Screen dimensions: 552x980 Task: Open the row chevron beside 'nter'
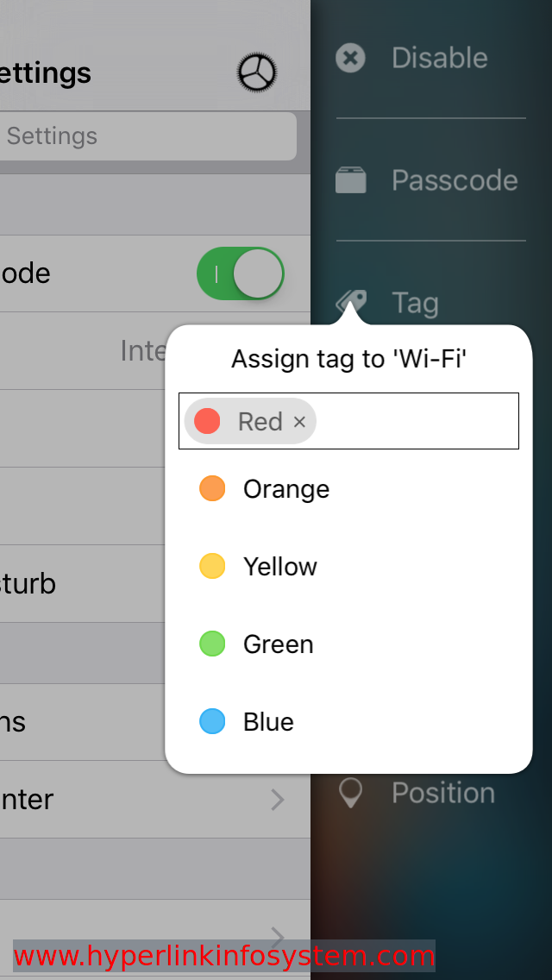[278, 800]
